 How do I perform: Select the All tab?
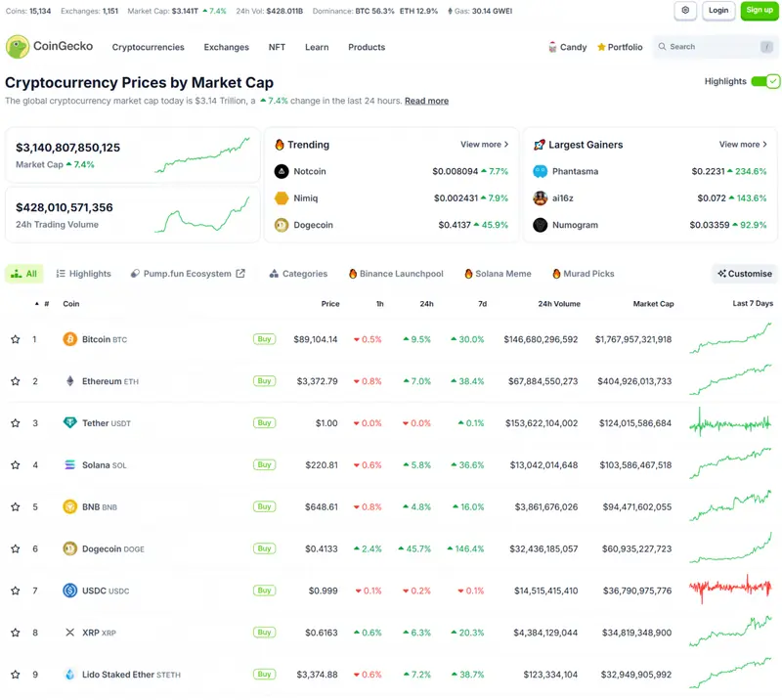23,274
